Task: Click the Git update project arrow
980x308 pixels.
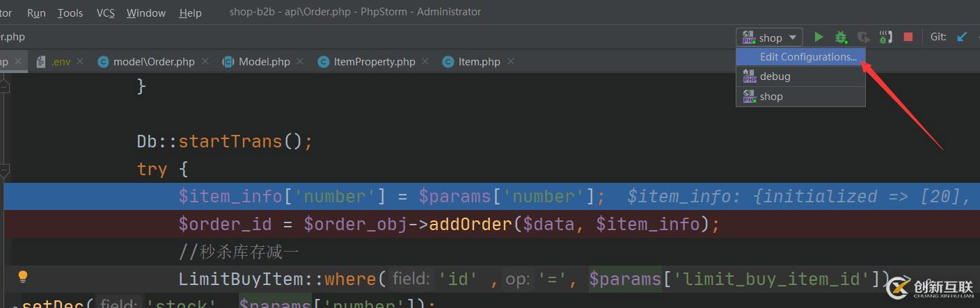Action: click(962, 37)
